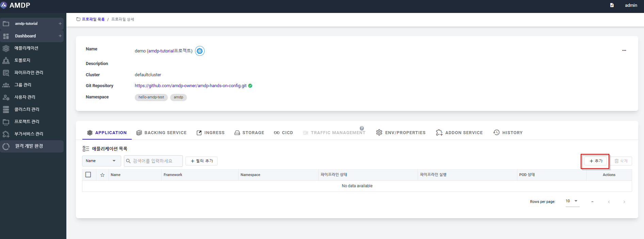644x239 pixels.
Task: Switch to the BACKING SERVICE tab
Action: click(x=161, y=133)
